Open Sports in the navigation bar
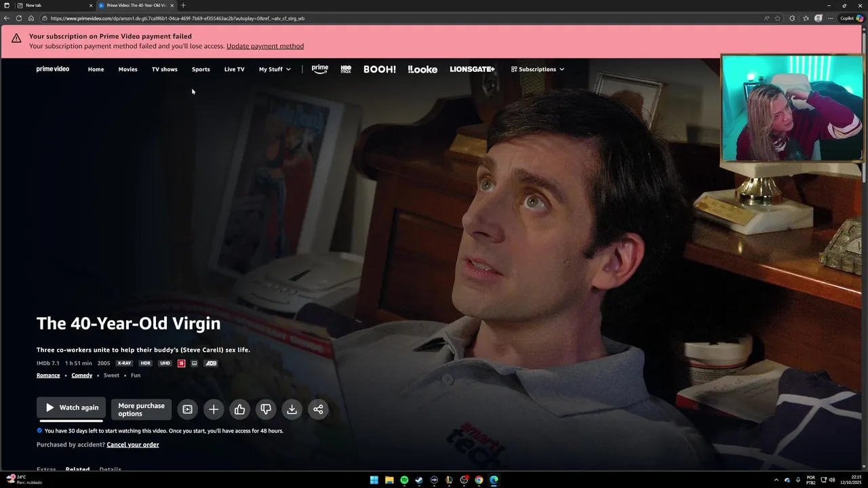The width and height of the screenshot is (868, 488). (x=201, y=69)
